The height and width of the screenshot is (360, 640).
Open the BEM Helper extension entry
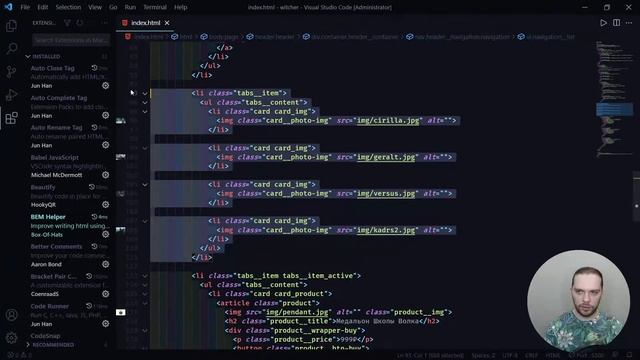click(69, 226)
